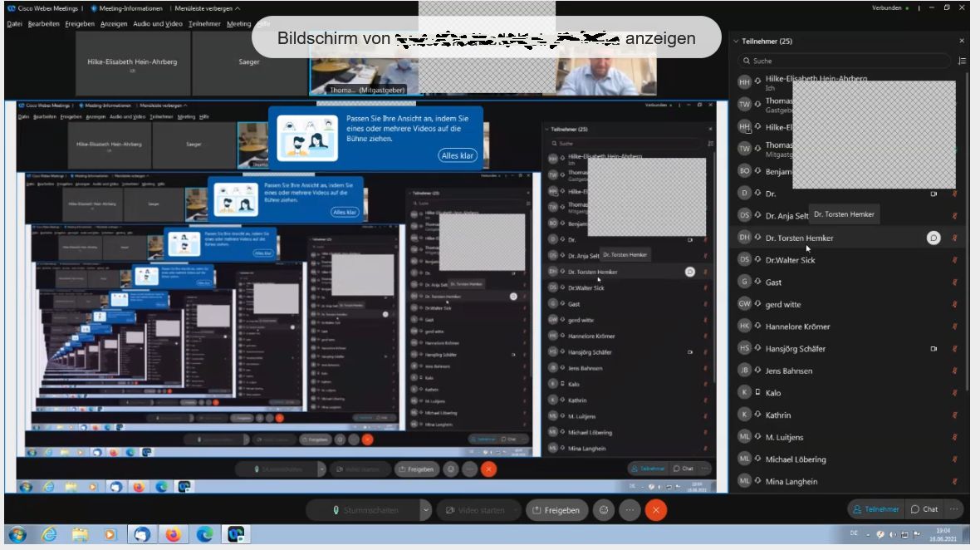Viewport: 980px width, 550px height.
Task: Select participant Gast in the list
Action: 847,282
